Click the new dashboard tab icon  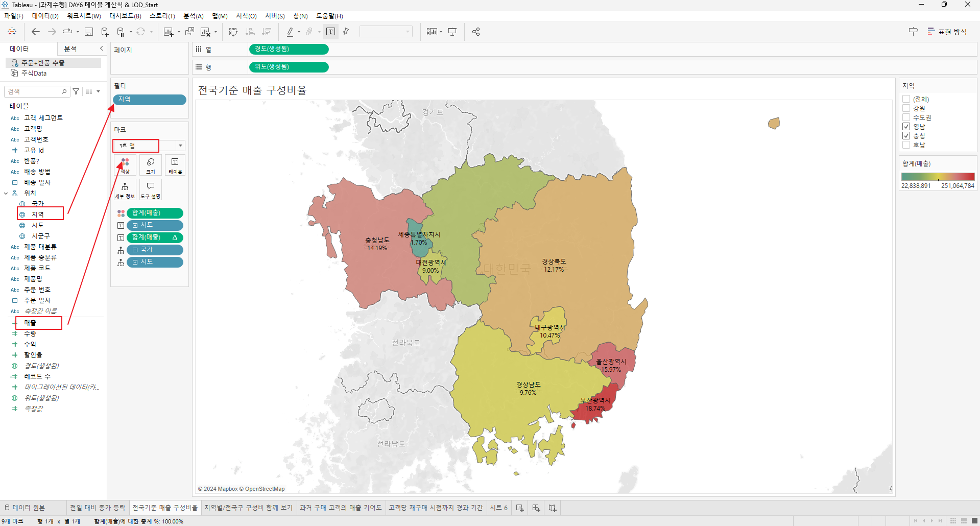coord(536,508)
